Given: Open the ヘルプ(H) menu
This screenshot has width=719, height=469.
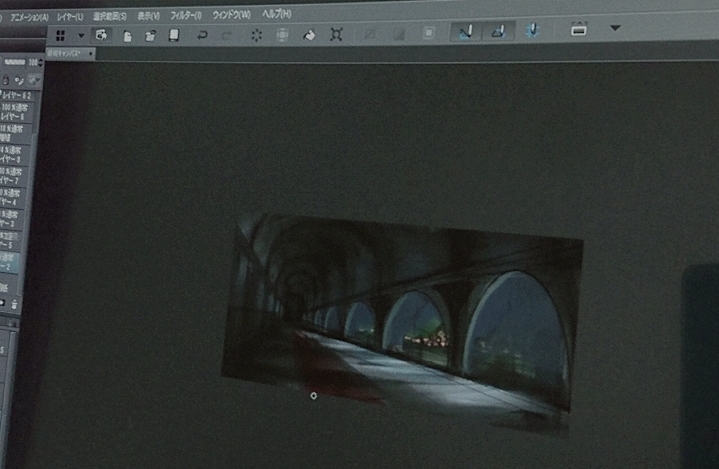Looking at the screenshot, I should pos(277,14).
